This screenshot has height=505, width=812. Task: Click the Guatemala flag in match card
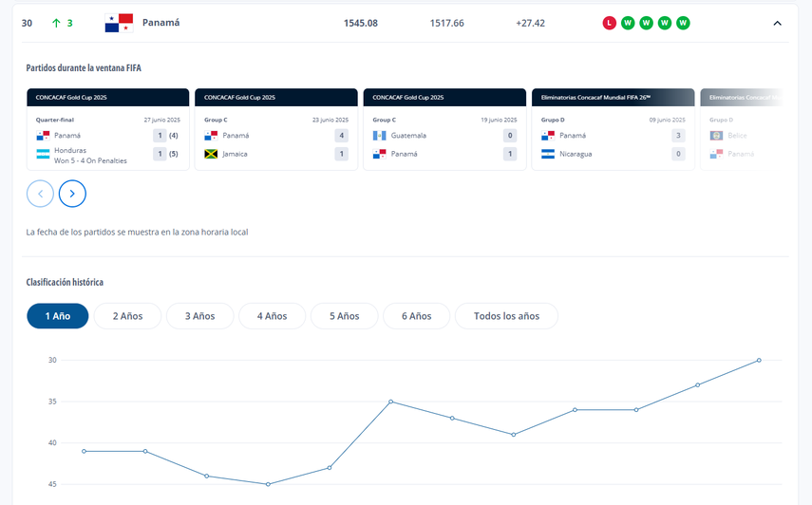(x=380, y=136)
